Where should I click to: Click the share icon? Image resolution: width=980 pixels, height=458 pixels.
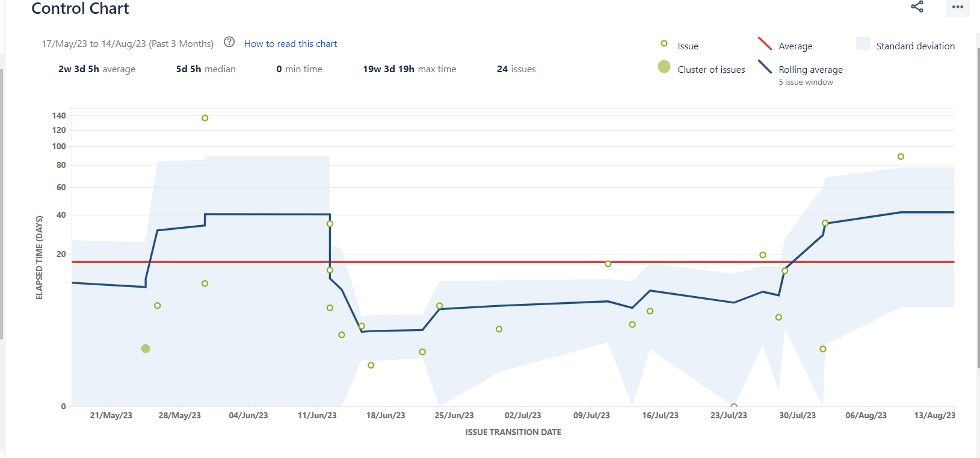[917, 7]
